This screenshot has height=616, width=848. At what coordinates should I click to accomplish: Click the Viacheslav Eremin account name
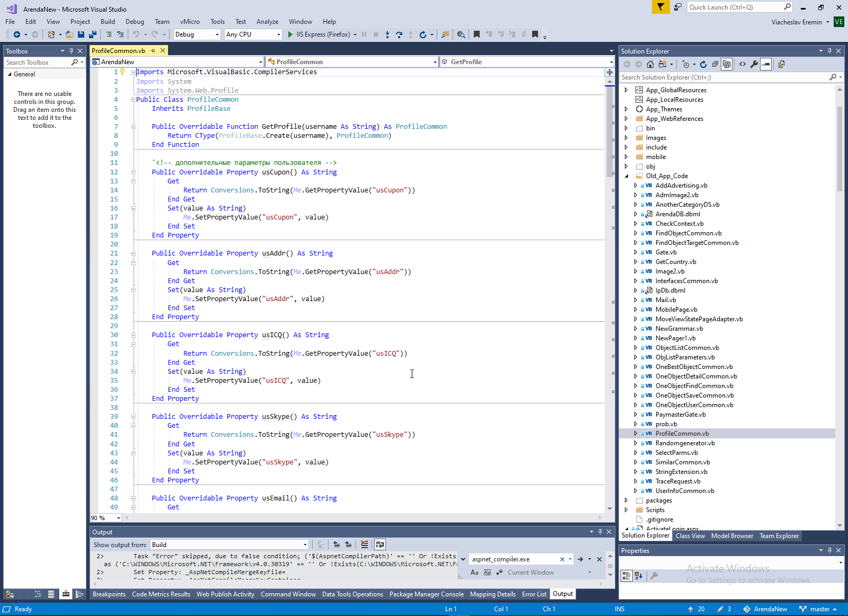(797, 22)
